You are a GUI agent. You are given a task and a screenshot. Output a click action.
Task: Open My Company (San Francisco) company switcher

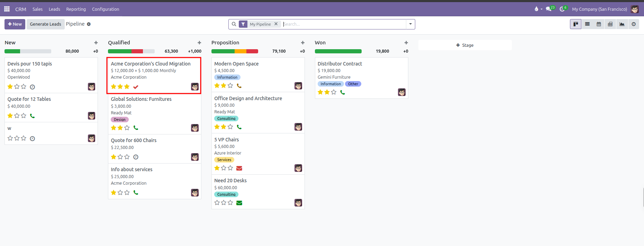pyautogui.click(x=599, y=9)
